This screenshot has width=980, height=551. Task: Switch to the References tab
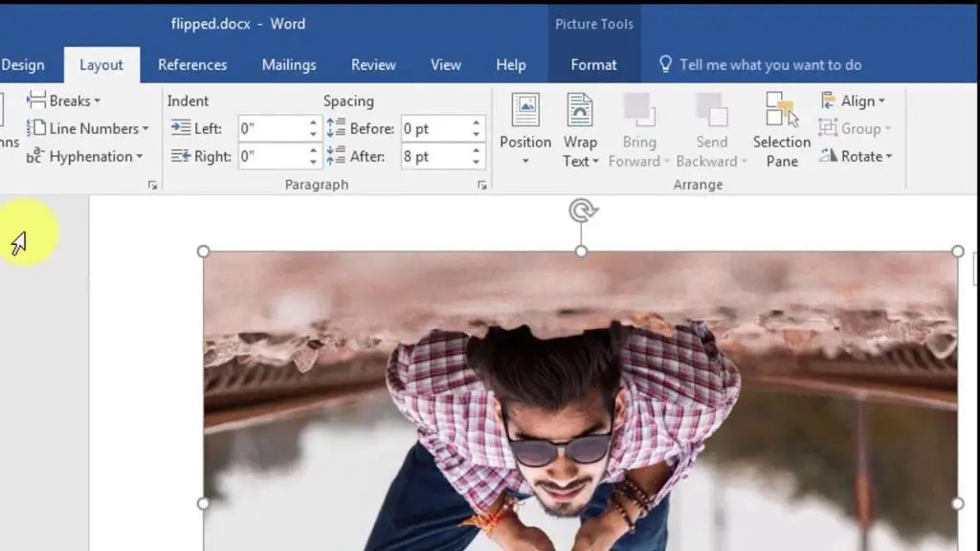[x=192, y=65]
